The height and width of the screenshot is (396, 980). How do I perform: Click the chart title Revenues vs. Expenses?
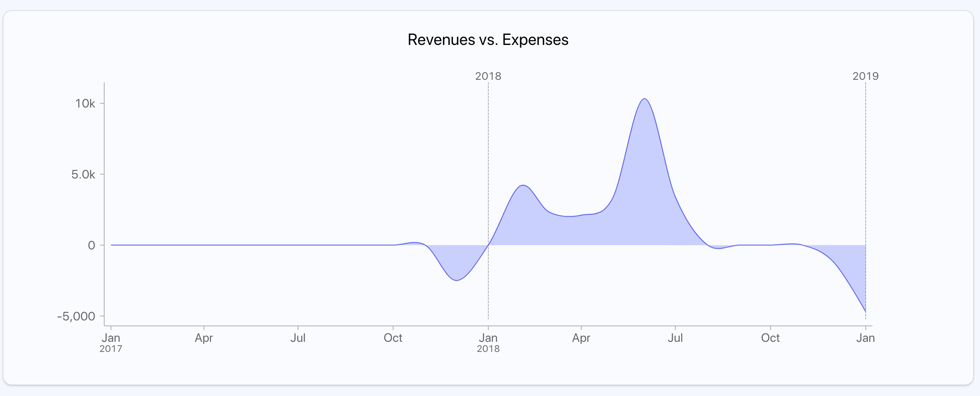click(x=487, y=40)
